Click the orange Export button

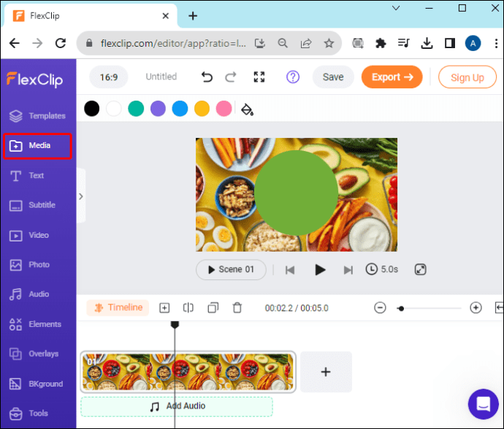392,77
